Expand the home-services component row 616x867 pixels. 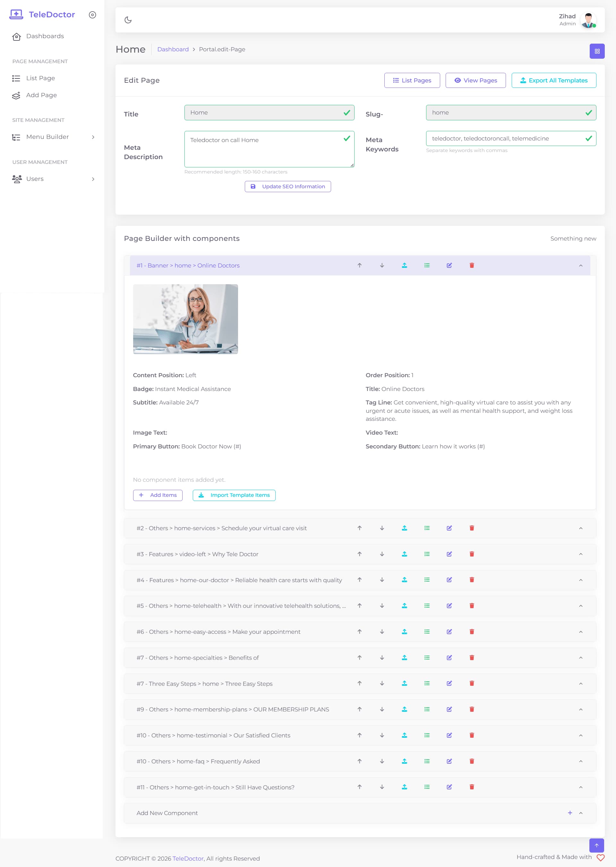point(580,528)
